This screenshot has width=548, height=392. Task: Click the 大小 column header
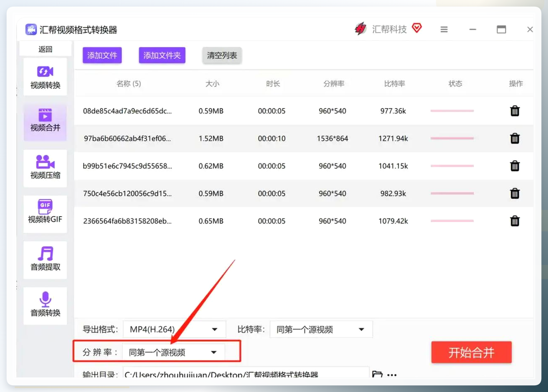(212, 83)
